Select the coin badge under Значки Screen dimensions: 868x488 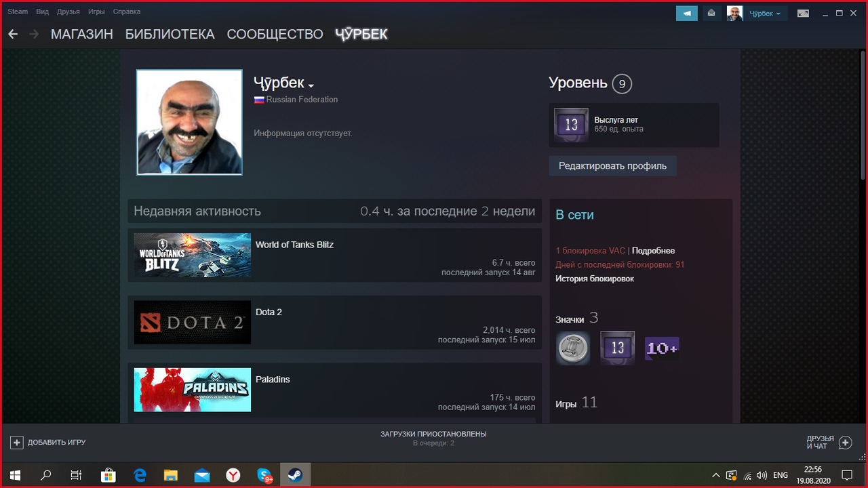tap(572, 348)
